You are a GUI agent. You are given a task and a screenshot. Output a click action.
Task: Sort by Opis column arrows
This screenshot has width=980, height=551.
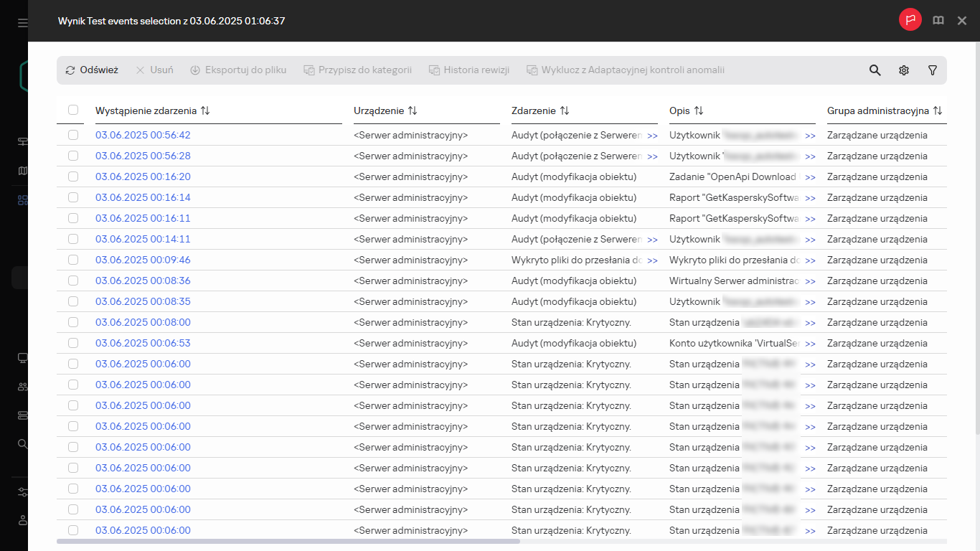pos(698,111)
